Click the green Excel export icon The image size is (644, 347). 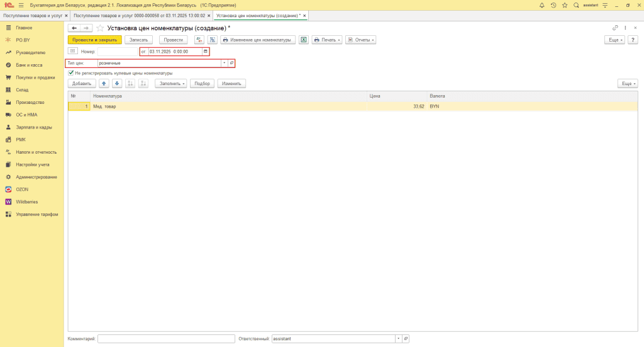point(304,40)
